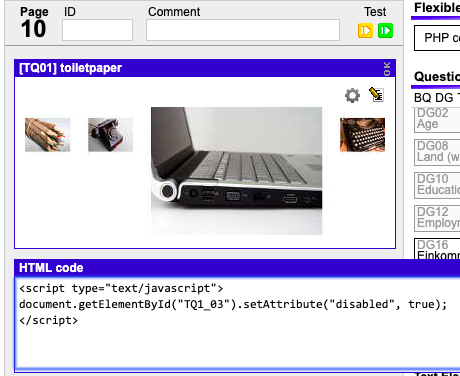Select the DG16 Einkommen question item

point(437,249)
